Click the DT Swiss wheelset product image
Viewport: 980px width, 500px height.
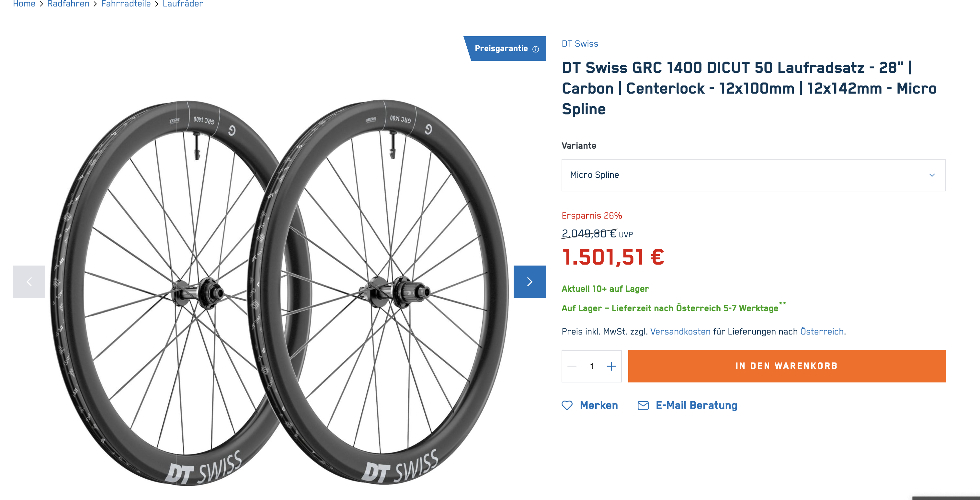pos(279,289)
